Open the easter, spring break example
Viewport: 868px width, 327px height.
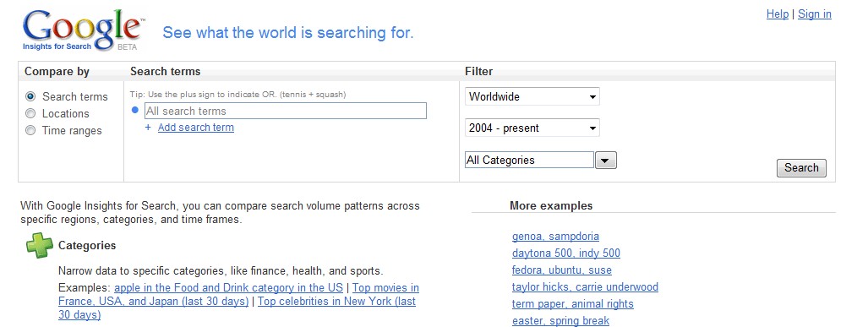(x=560, y=321)
